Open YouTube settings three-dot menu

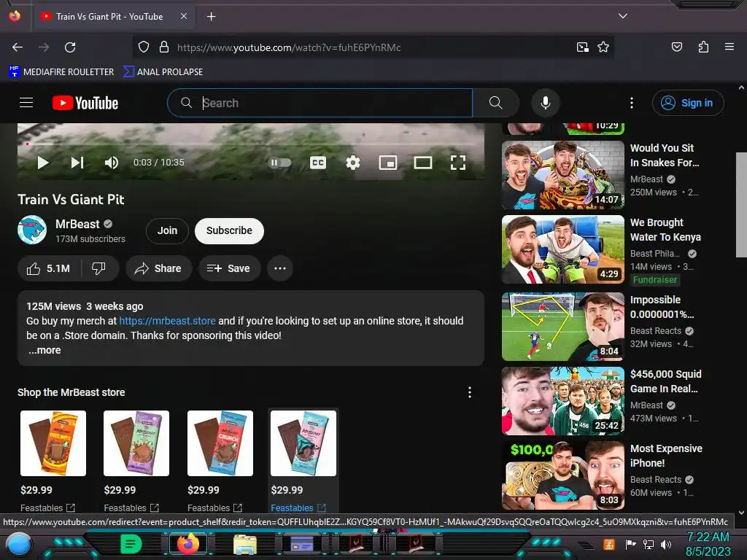632,103
